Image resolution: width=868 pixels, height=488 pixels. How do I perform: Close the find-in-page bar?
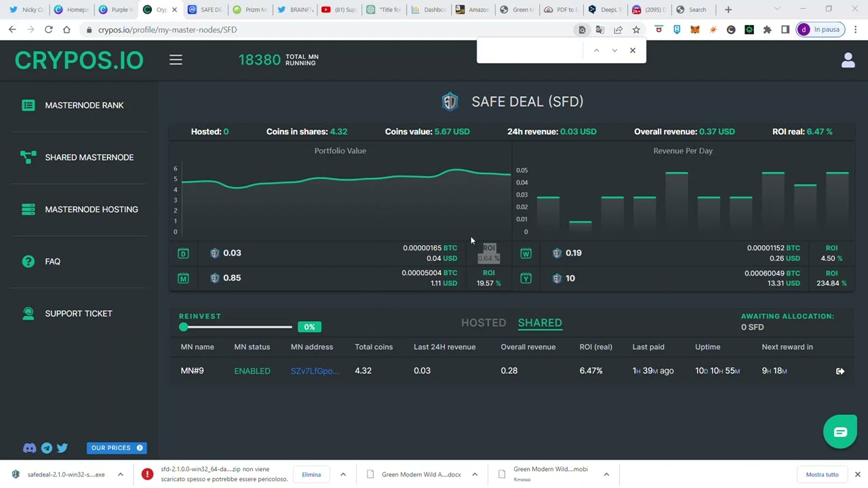[633, 50]
